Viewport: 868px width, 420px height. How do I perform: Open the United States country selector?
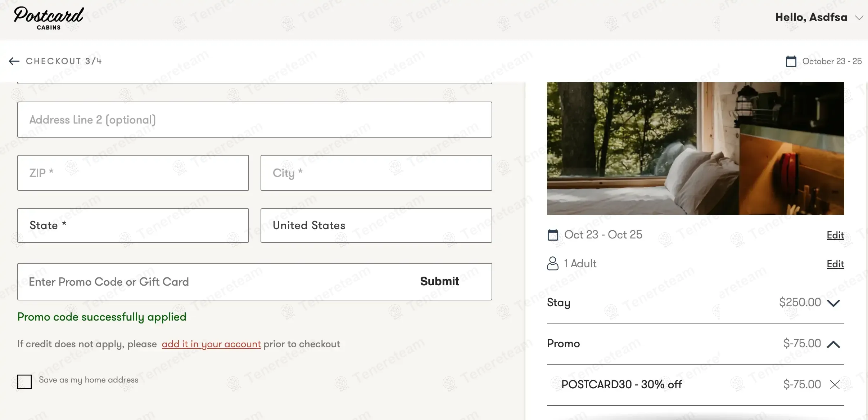pos(376,225)
